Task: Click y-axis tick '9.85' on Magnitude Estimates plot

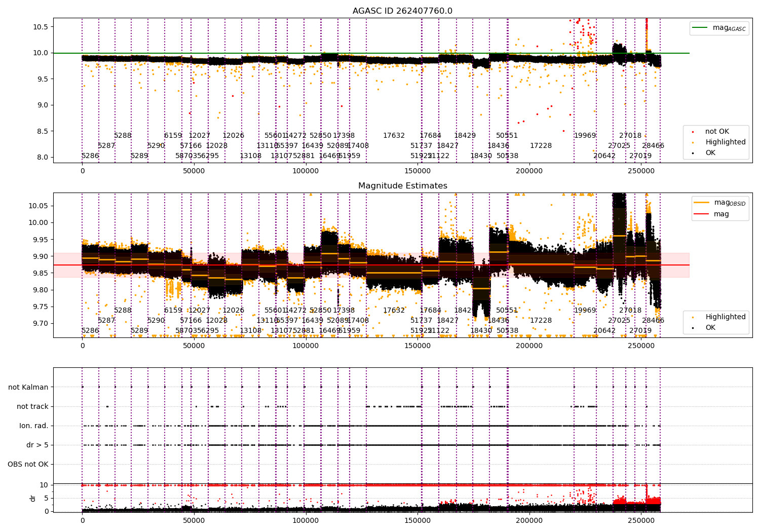Action: point(41,273)
